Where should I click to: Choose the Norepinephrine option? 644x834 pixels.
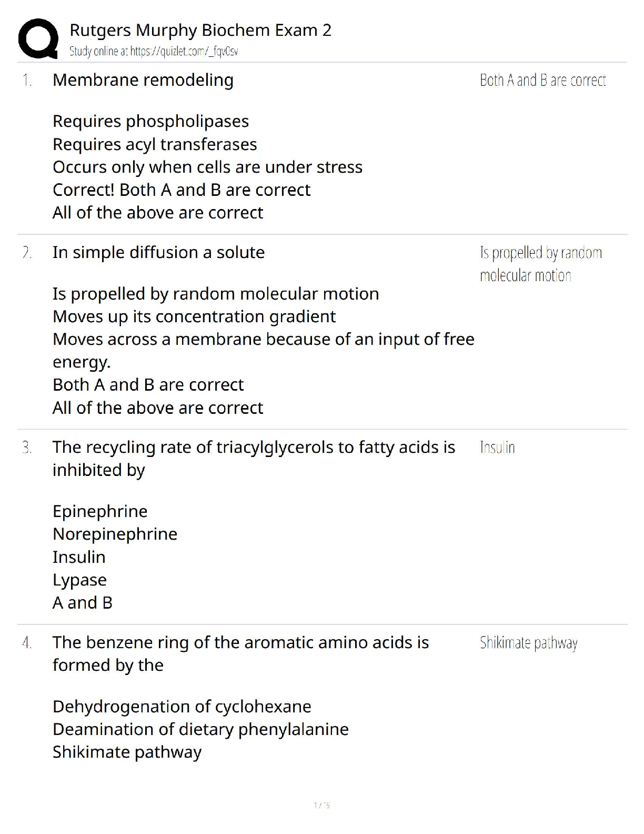tap(115, 534)
